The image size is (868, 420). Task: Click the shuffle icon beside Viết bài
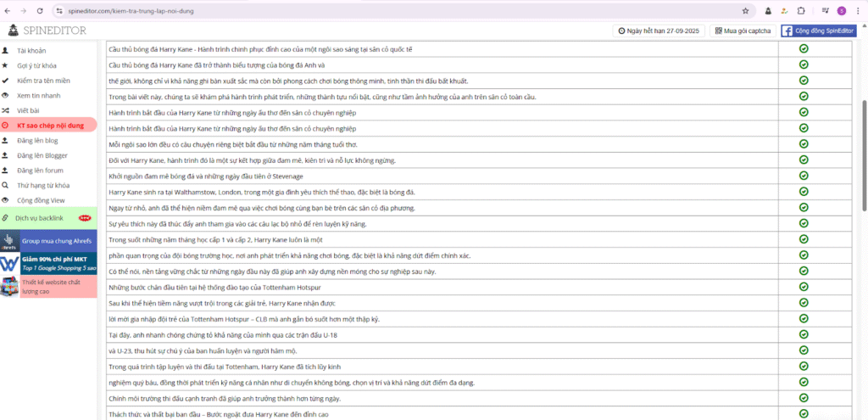coord(5,110)
